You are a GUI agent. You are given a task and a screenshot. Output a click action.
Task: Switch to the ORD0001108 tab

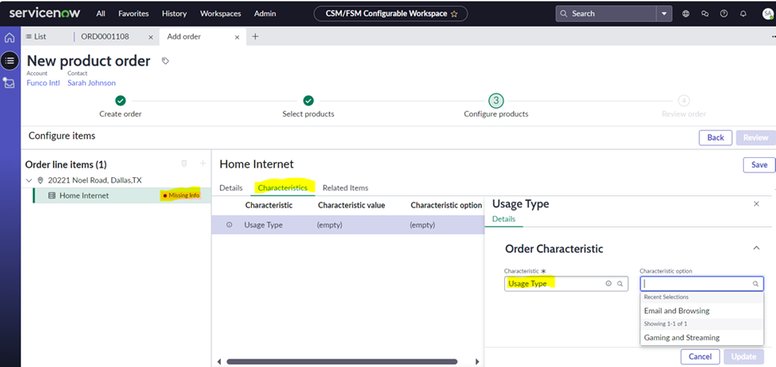coord(105,37)
